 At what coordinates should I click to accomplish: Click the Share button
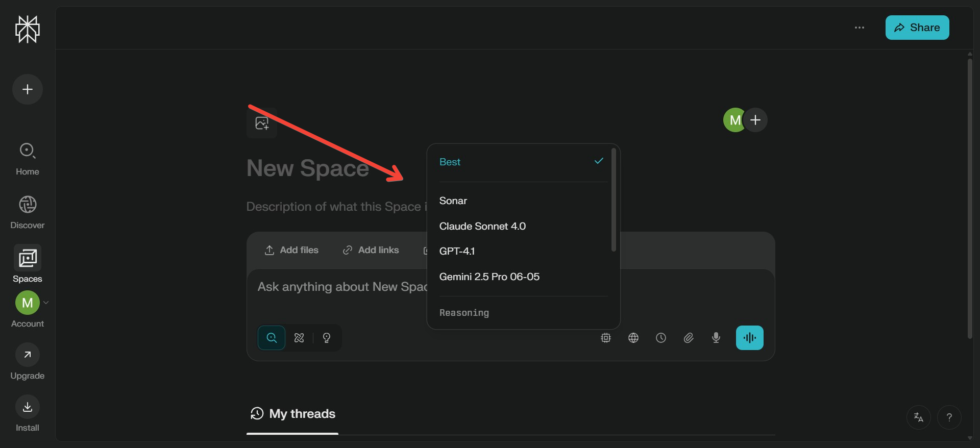click(917, 28)
